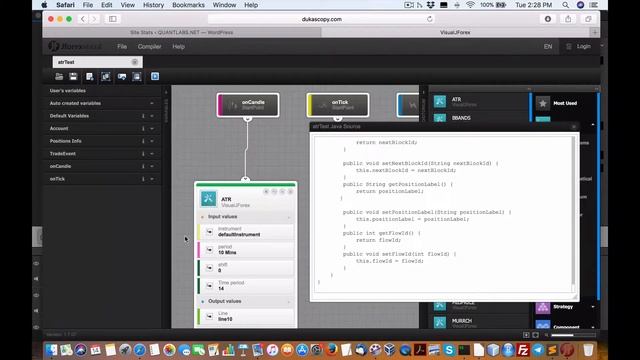Click the new document toolbar icon
The image size is (640, 360).
tap(89, 76)
